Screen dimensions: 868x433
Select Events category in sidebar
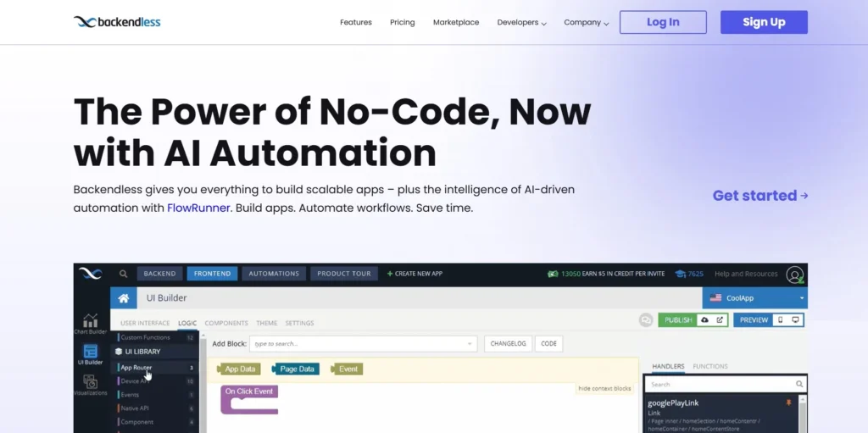click(x=156, y=395)
